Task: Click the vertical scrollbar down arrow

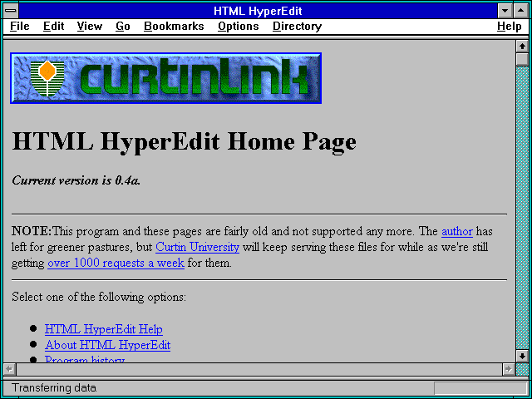Action: [523, 356]
